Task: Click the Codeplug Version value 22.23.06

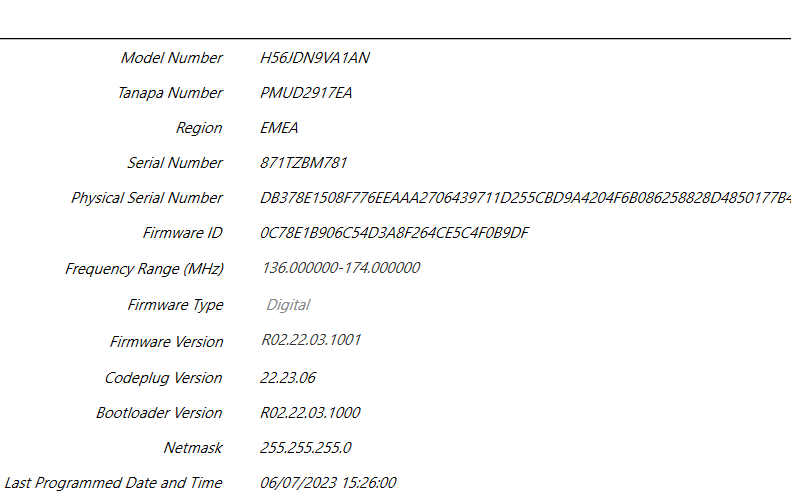Action: pos(288,378)
